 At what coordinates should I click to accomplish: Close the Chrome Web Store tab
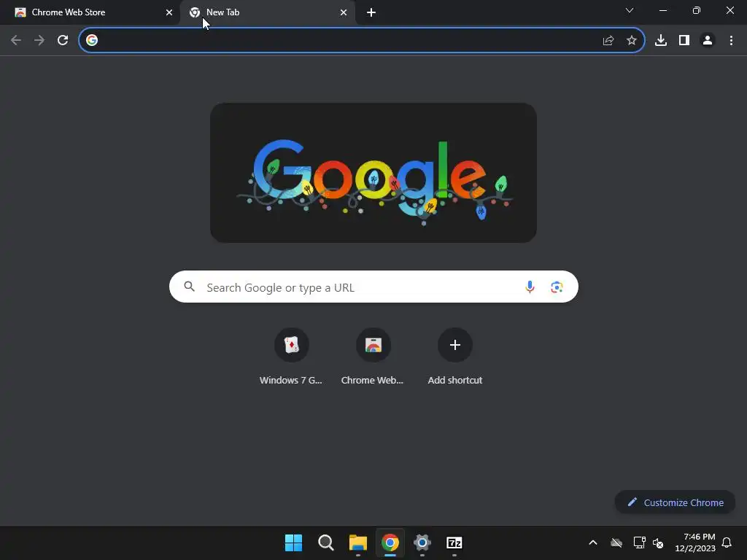pos(169,13)
